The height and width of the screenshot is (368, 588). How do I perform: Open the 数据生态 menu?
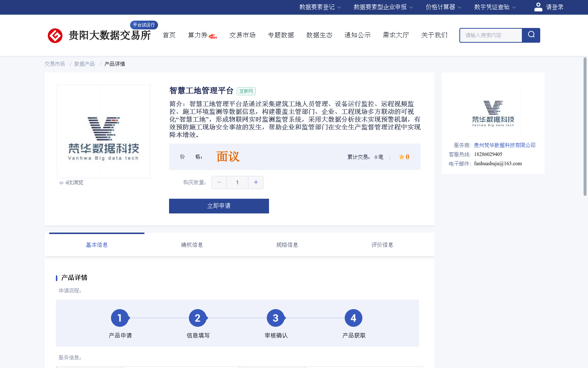319,35
